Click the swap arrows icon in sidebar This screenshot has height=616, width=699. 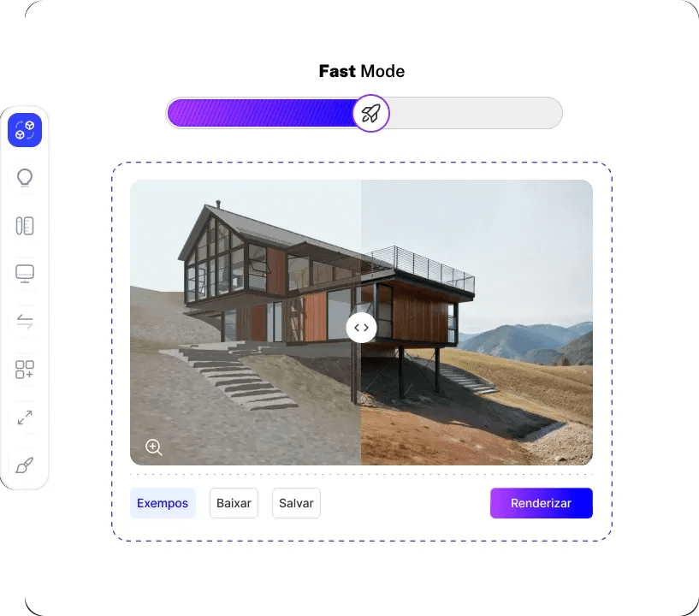(25, 322)
